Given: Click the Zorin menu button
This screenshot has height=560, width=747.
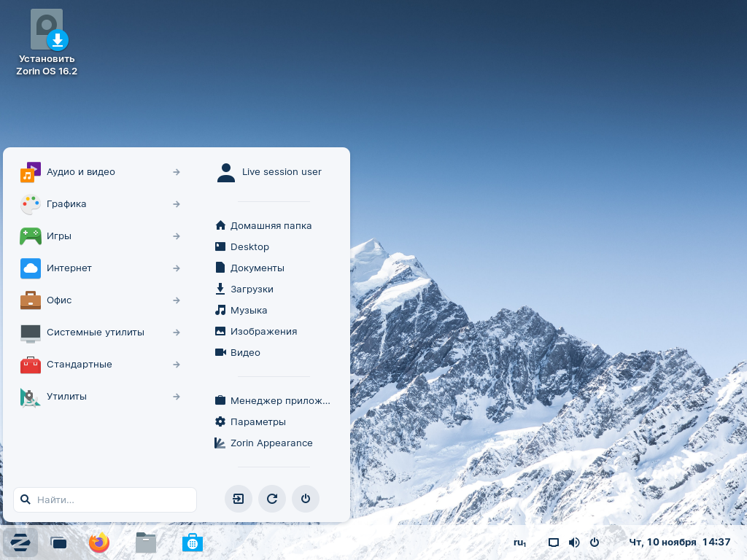Looking at the screenshot, I should click(x=20, y=542).
